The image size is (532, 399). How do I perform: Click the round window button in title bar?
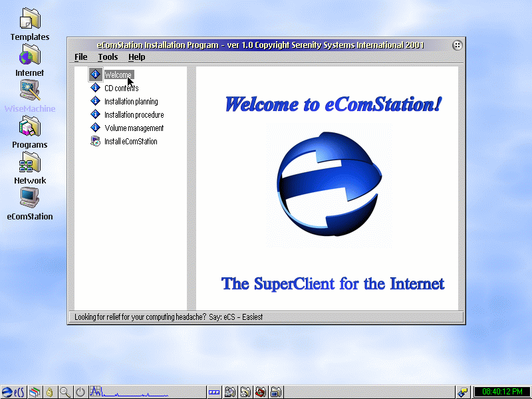point(458,45)
